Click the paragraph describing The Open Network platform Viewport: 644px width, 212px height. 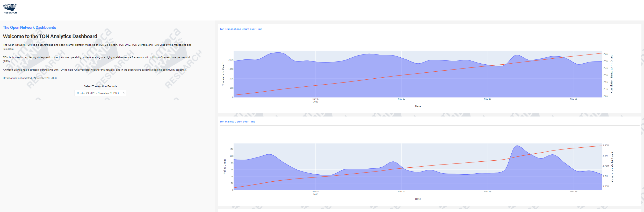97,47
